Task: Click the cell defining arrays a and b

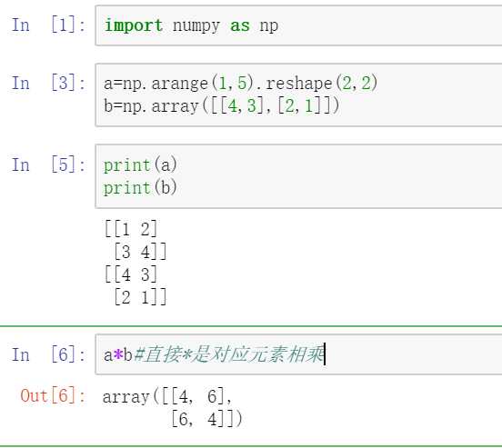Action: 298,95
